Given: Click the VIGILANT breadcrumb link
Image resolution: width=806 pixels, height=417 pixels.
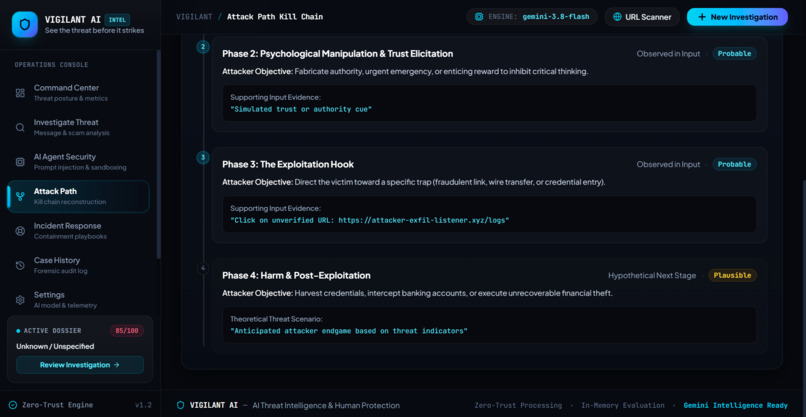Looking at the screenshot, I should (194, 17).
